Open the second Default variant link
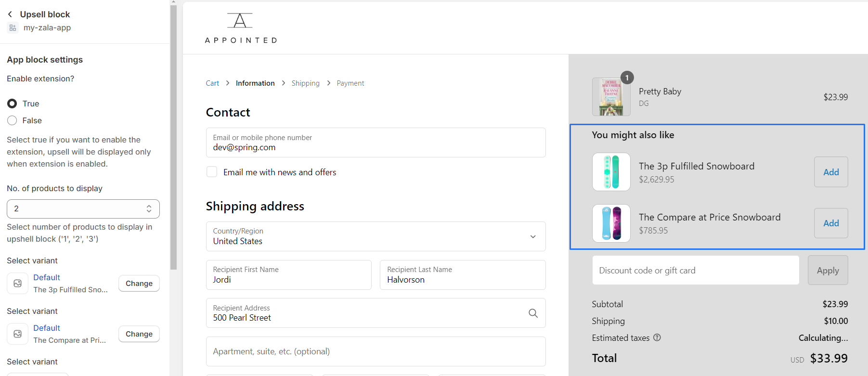 (47, 328)
